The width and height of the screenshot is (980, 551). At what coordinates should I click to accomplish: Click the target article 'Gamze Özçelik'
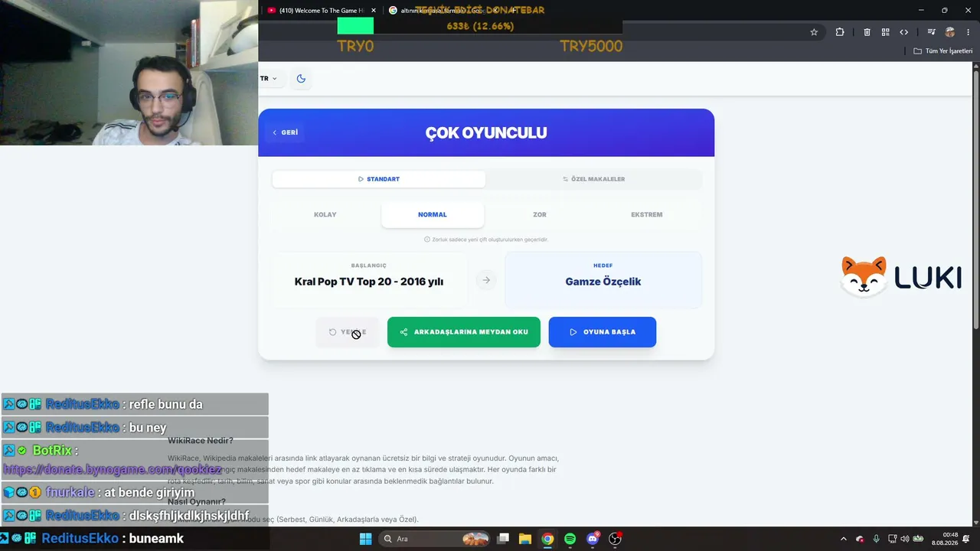[x=603, y=280]
